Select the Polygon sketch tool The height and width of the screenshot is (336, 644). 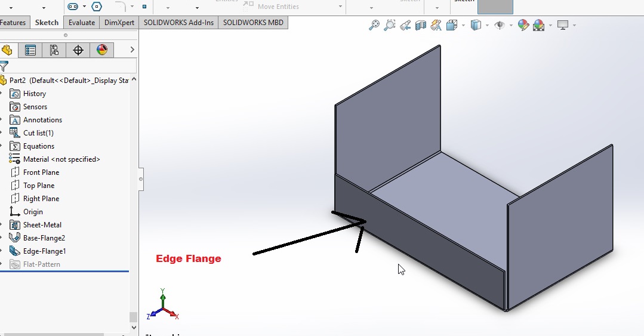(97, 6)
